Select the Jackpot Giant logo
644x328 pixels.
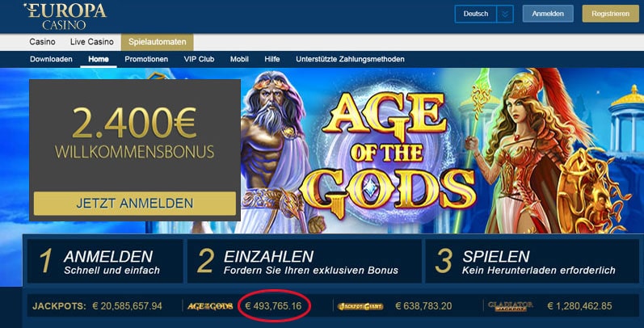[360, 306]
